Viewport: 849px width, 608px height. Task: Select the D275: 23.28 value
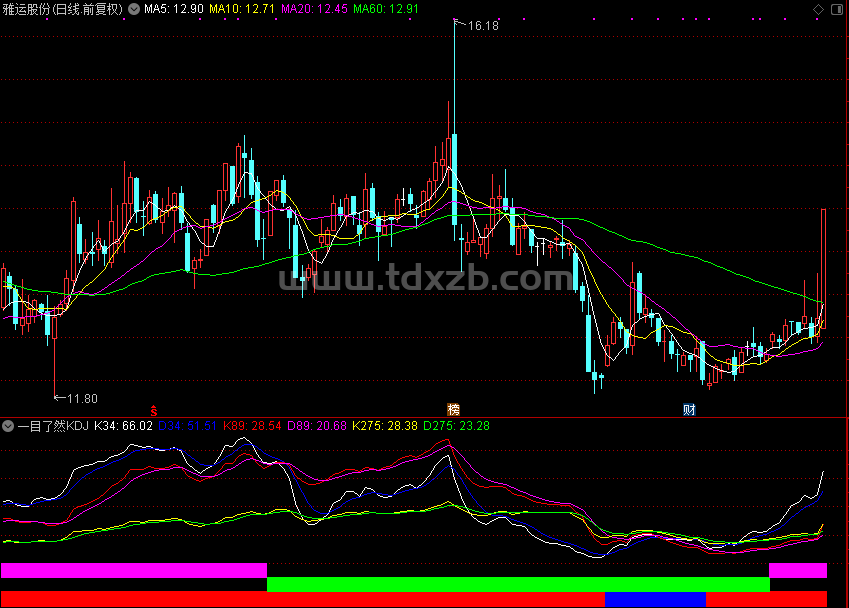click(x=456, y=426)
